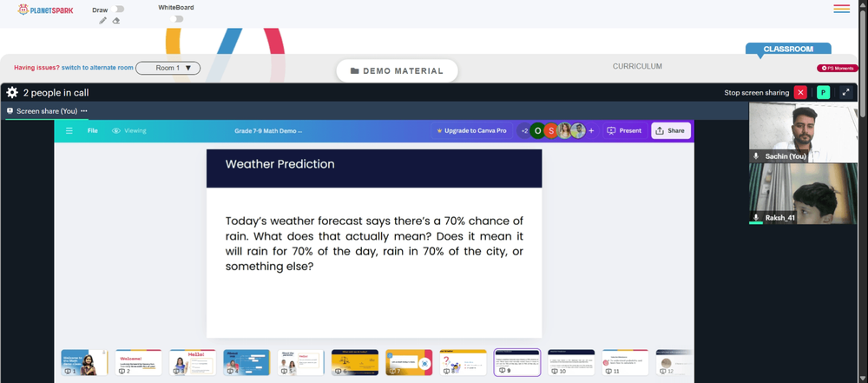Click the plus add-collaborator icon
Image resolution: width=868 pixels, height=383 pixels.
[x=591, y=131]
